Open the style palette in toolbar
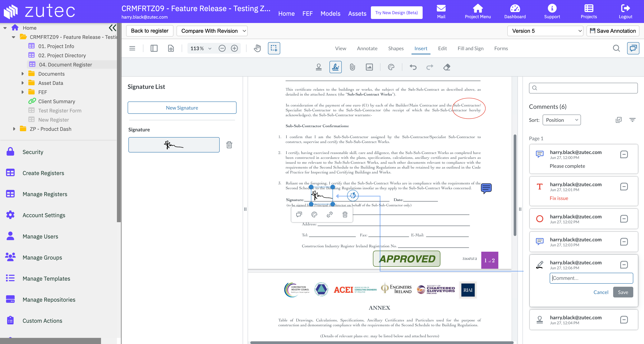Viewport: 644px width, 344px height. [x=391, y=67]
